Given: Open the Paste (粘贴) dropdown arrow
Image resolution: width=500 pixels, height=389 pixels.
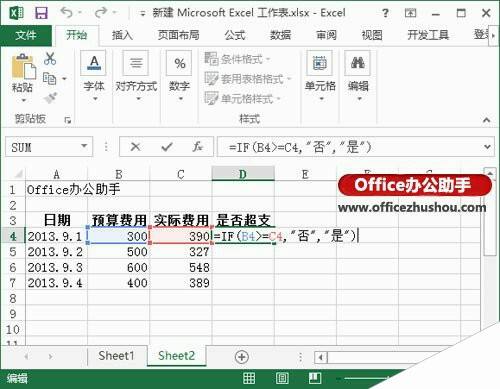Looking at the screenshot, I should point(23,100).
